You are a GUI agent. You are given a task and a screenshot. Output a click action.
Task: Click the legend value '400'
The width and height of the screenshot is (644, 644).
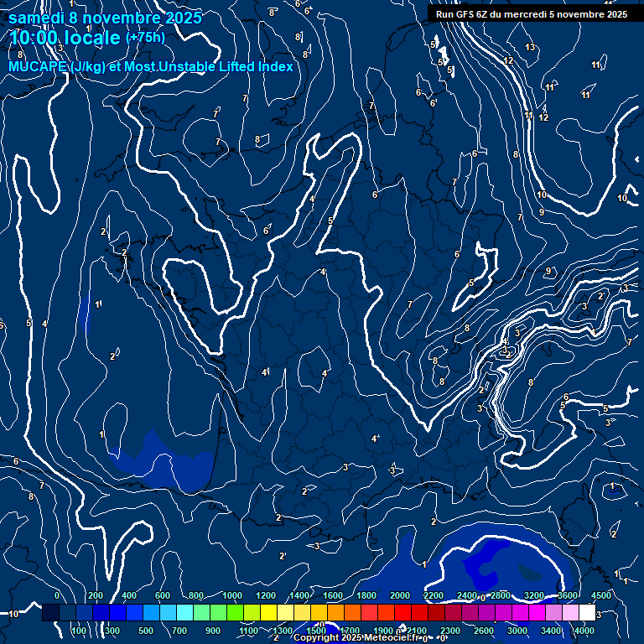click(x=129, y=595)
